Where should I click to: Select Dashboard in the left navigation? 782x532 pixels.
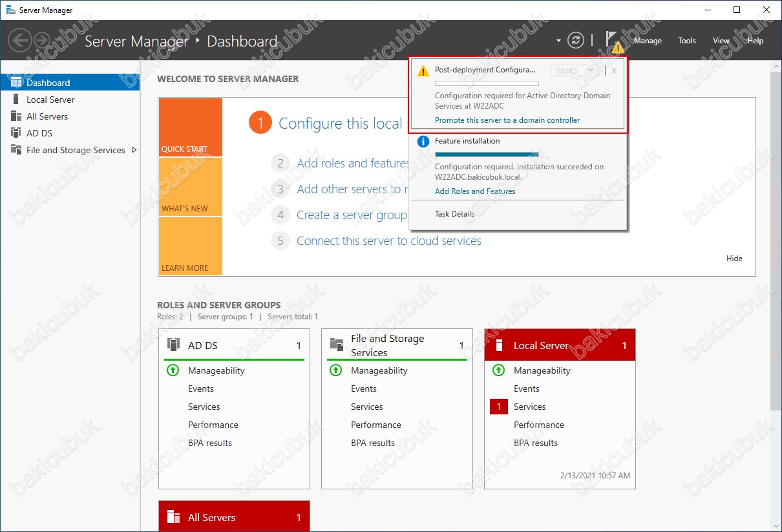70,83
